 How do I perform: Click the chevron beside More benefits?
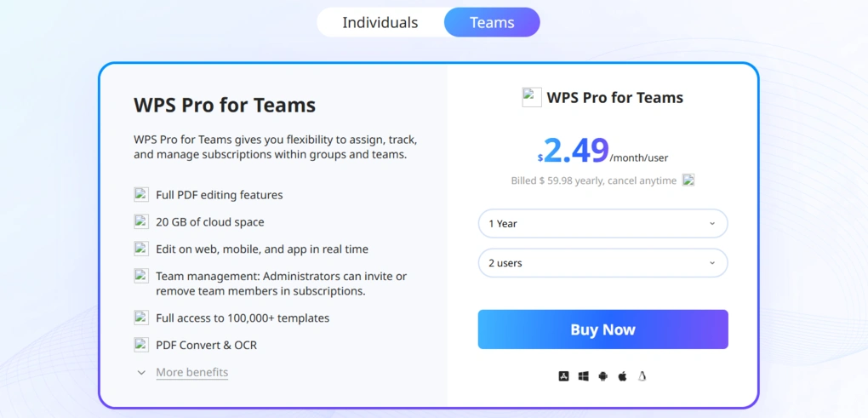pyautogui.click(x=142, y=373)
